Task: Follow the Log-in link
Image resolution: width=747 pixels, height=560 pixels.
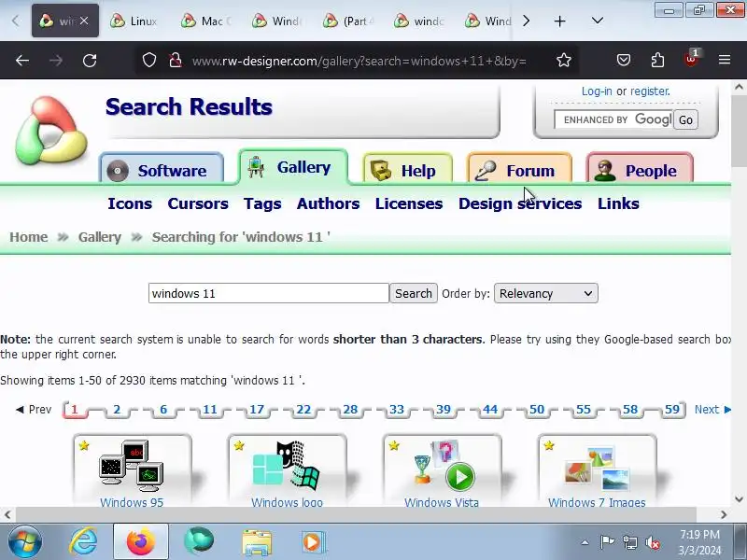Action: [x=597, y=91]
